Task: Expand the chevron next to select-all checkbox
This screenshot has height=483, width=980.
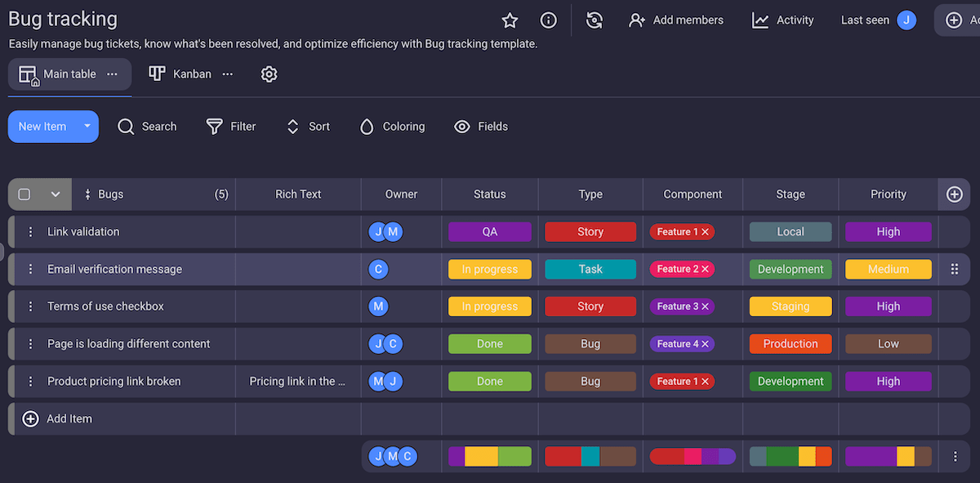Action: pos(56,195)
